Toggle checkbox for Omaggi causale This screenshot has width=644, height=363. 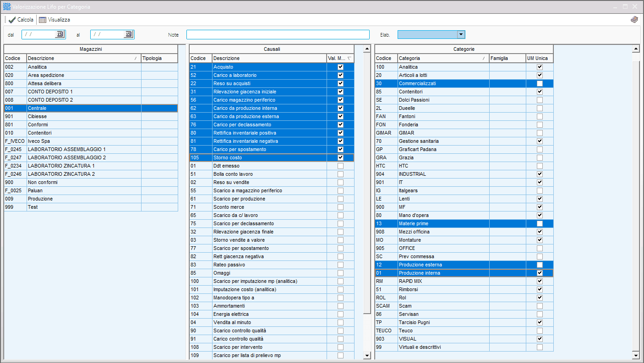coord(340,273)
